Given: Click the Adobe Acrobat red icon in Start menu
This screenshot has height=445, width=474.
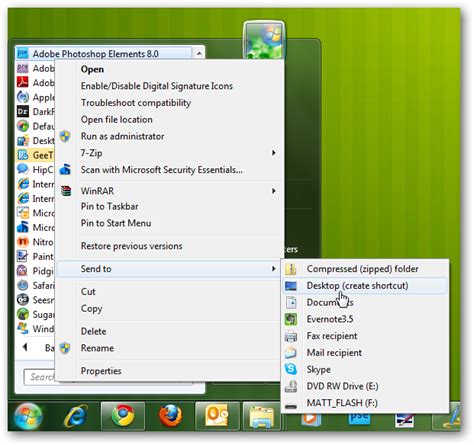Looking at the screenshot, I should pyautogui.click(x=22, y=82).
